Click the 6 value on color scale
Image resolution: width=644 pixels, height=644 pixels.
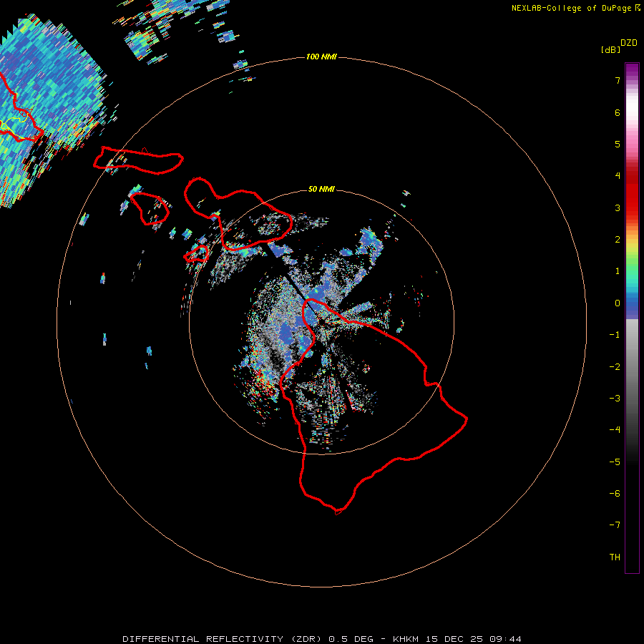point(618,112)
